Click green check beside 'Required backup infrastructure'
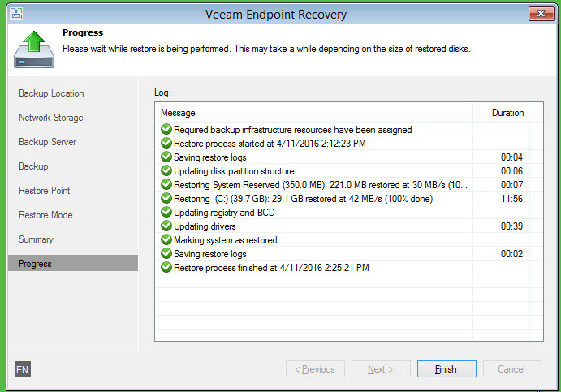The width and height of the screenshot is (561, 392). tap(166, 130)
